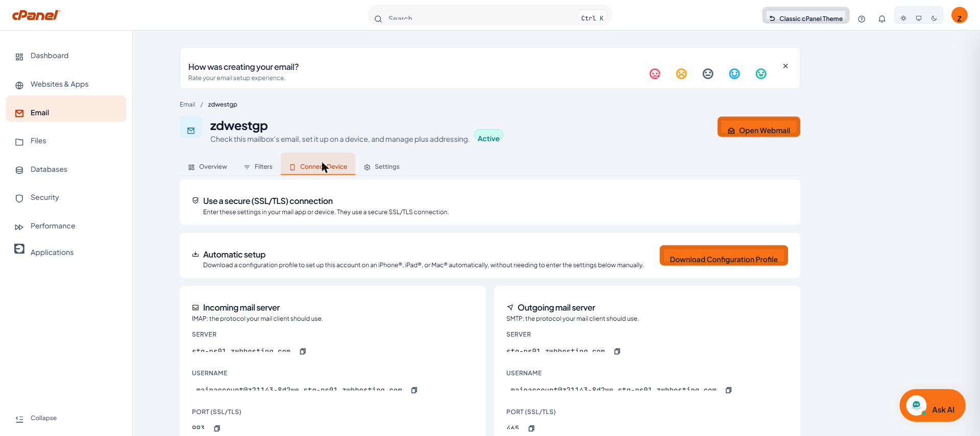
Task: Switch to the Filters tab
Action: (x=258, y=167)
